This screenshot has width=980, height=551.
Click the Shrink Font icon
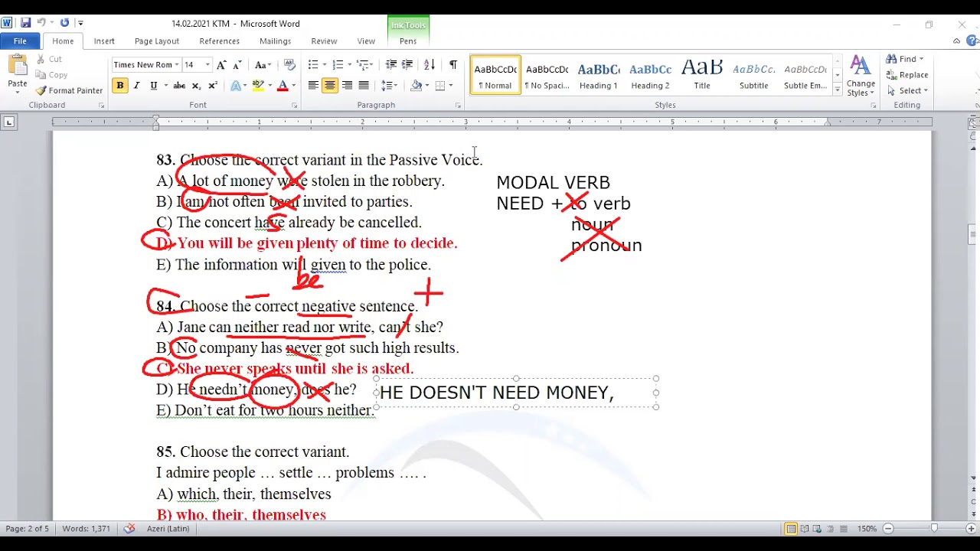[x=237, y=65]
